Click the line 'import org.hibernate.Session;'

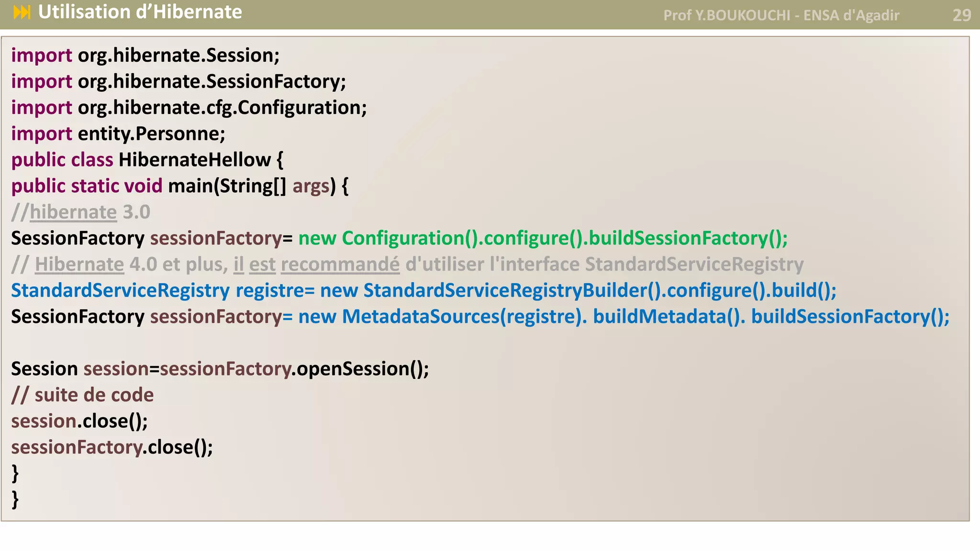click(145, 55)
